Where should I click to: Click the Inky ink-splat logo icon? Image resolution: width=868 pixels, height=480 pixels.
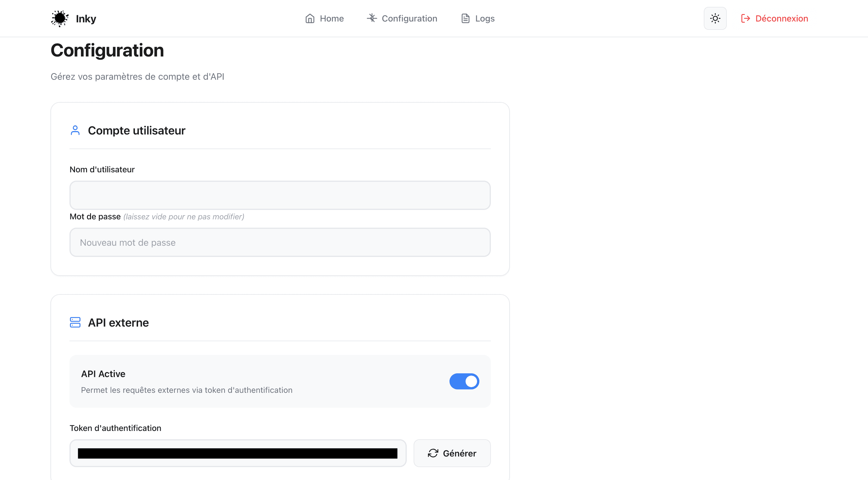[x=60, y=18]
